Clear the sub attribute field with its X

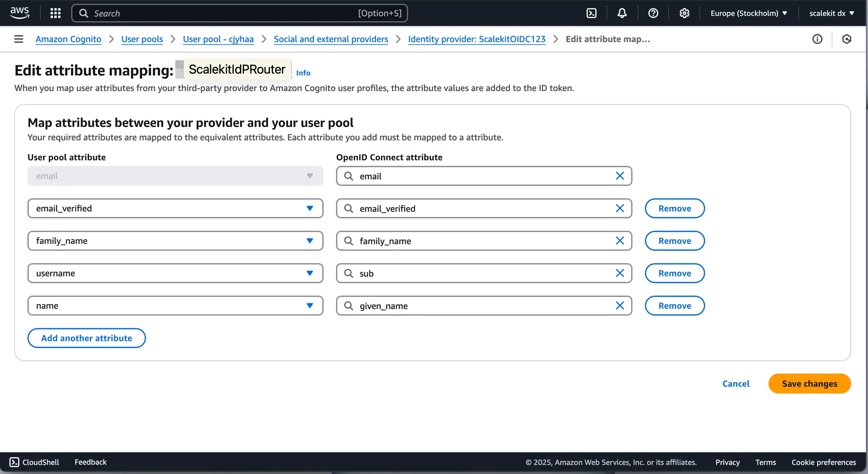coord(620,273)
